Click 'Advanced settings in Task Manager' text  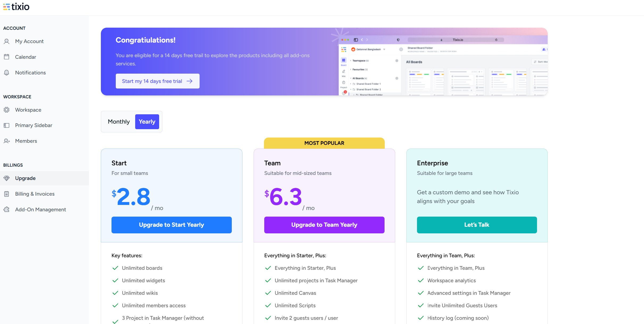coord(469,293)
